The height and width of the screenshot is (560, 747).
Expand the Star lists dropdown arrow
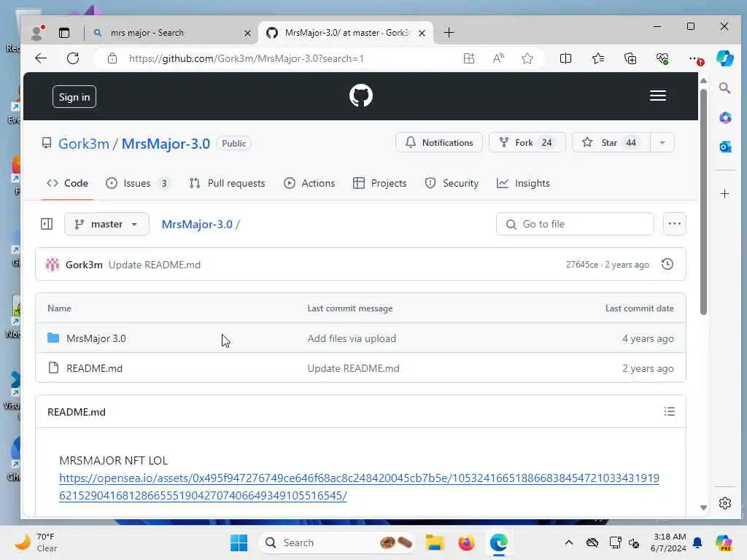pyautogui.click(x=662, y=142)
